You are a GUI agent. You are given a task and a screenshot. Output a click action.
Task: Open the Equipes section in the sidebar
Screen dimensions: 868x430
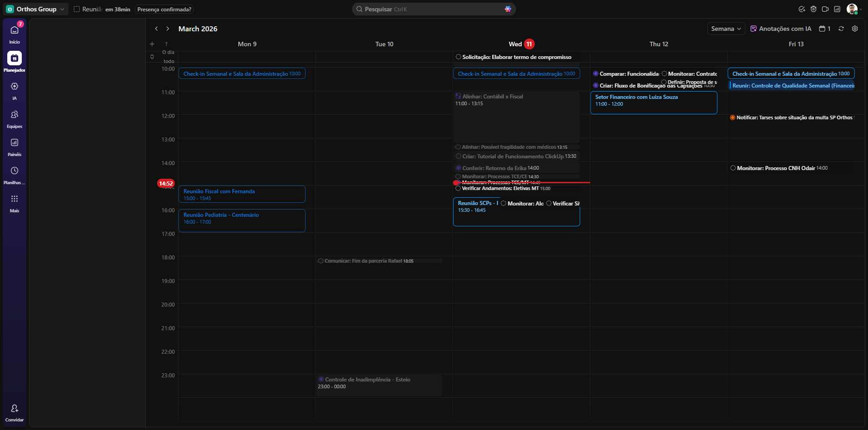tap(15, 115)
